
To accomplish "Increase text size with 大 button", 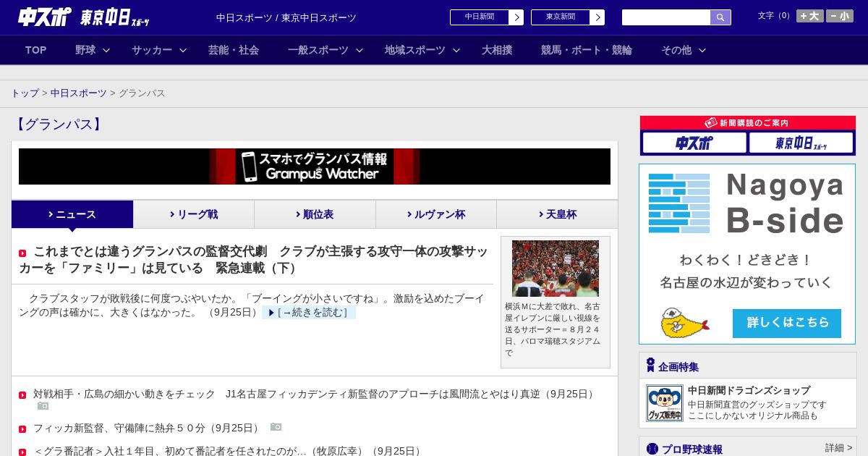I will (810, 16).
